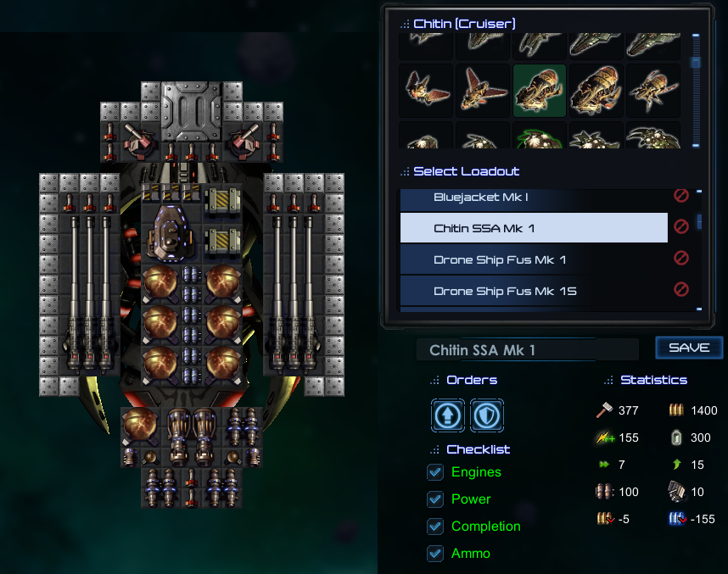Click the loadout list scrollbar handle
This screenshot has height=574, width=728.
point(699,221)
